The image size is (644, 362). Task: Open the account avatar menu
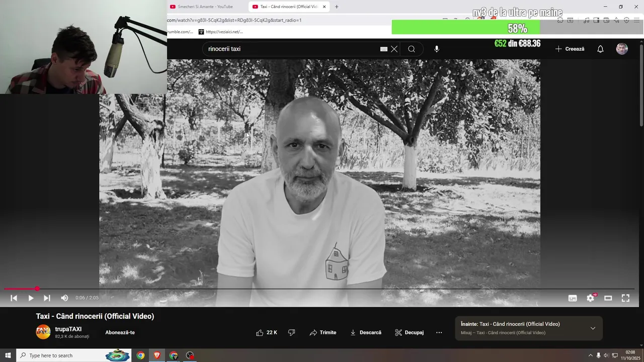(622, 49)
